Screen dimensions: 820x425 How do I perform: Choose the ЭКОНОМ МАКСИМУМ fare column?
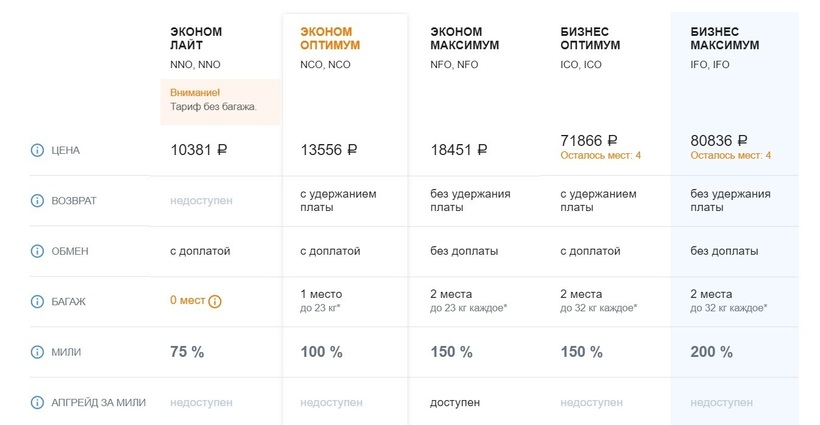point(465,39)
